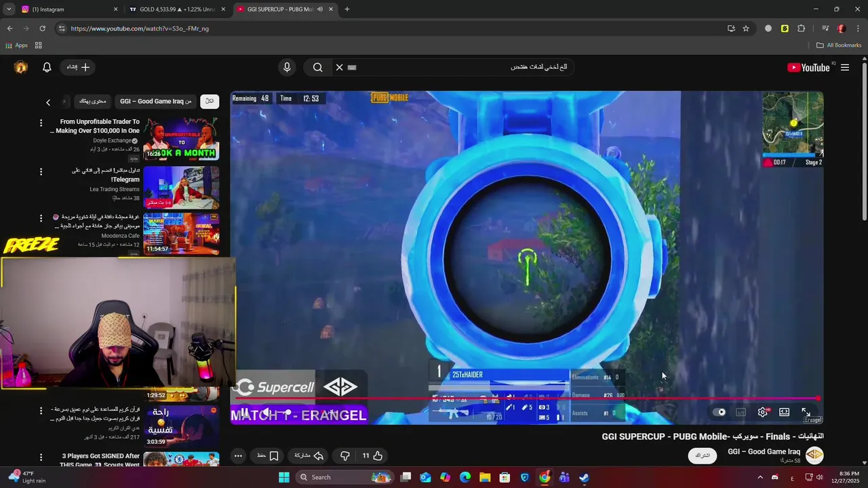
Task: Seek on the red video progress bar
Action: pos(526,399)
